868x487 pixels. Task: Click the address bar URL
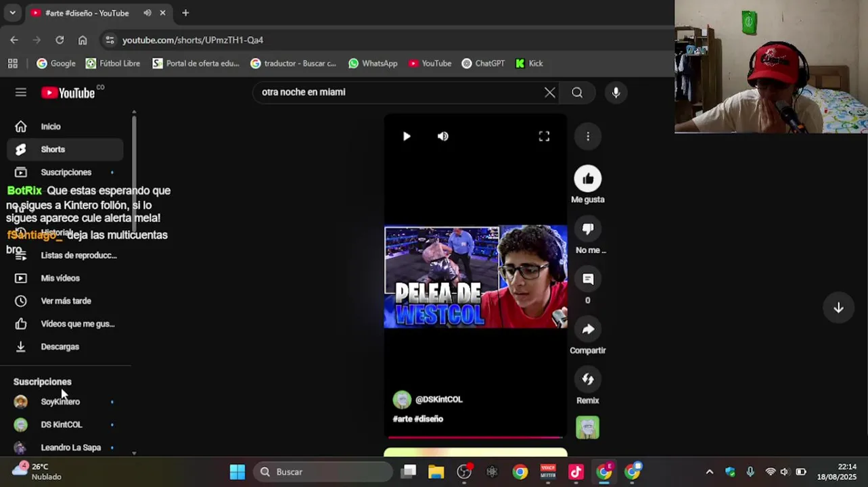pyautogui.click(x=193, y=40)
